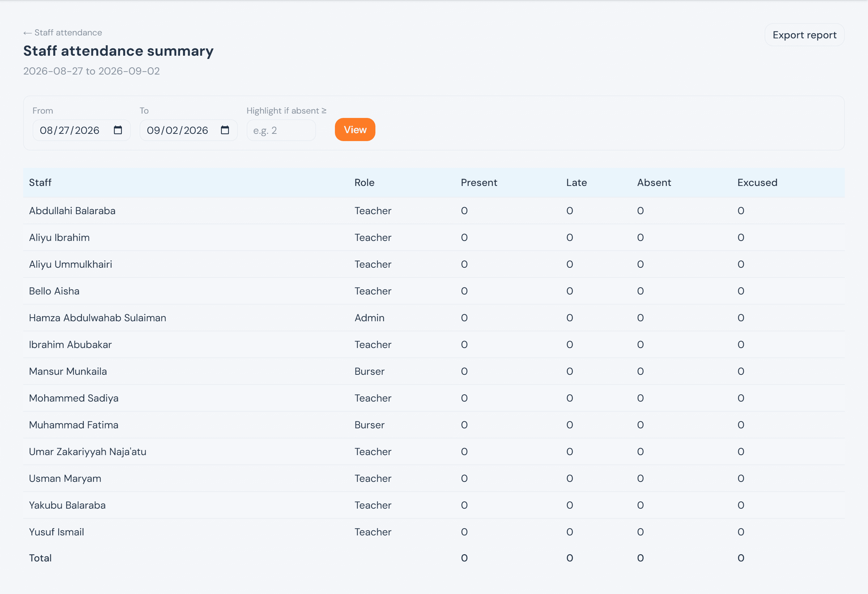868x594 pixels.
Task: Click the Teacher role of Yusuf Ismail
Action: tap(373, 532)
